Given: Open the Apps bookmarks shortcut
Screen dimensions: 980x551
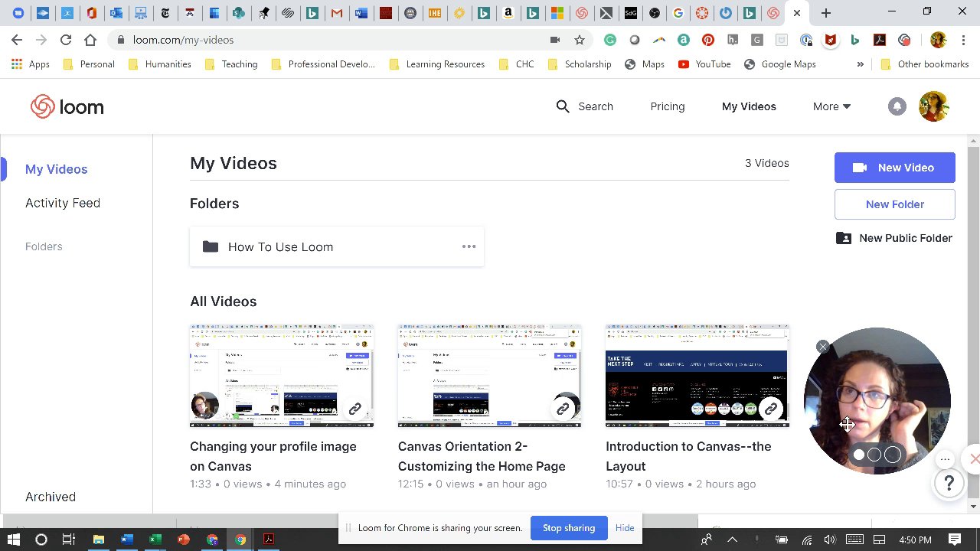Looking at the screenshot, I should (31, 64).
